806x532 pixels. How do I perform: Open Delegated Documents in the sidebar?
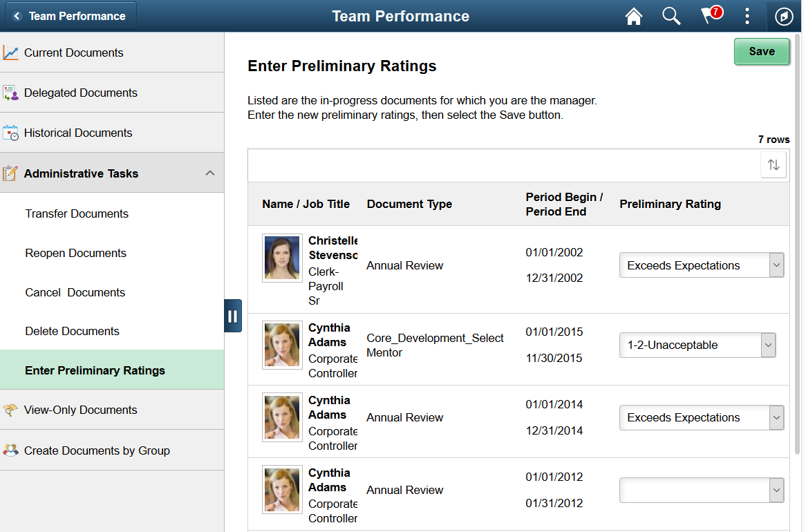tap(112, 93)
